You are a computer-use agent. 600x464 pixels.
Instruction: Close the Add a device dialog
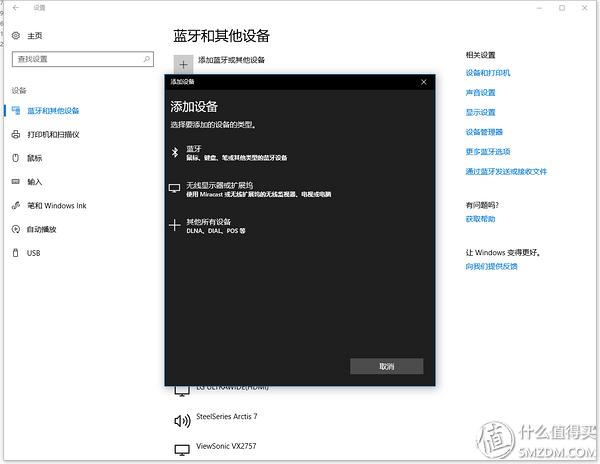pyautogui.click(x=424, y=82)
